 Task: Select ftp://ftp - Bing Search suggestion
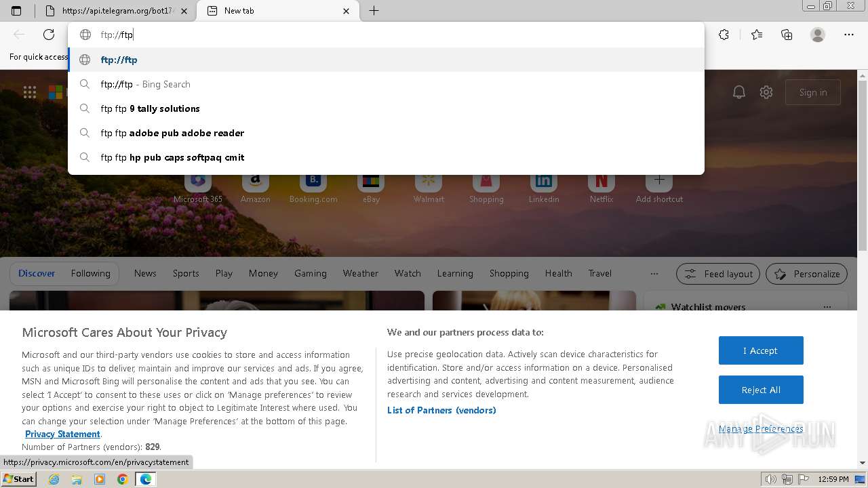pyautogui.click(x=387, y=84)
